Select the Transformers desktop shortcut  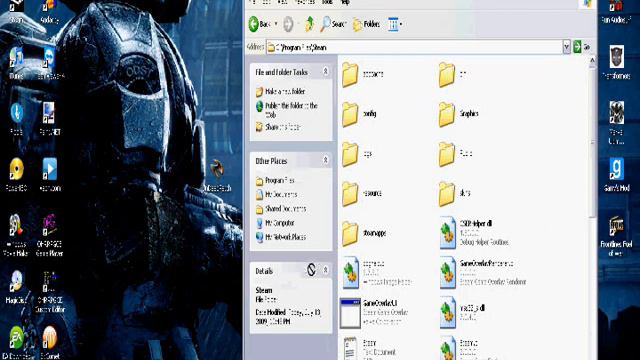pos(616,62)
